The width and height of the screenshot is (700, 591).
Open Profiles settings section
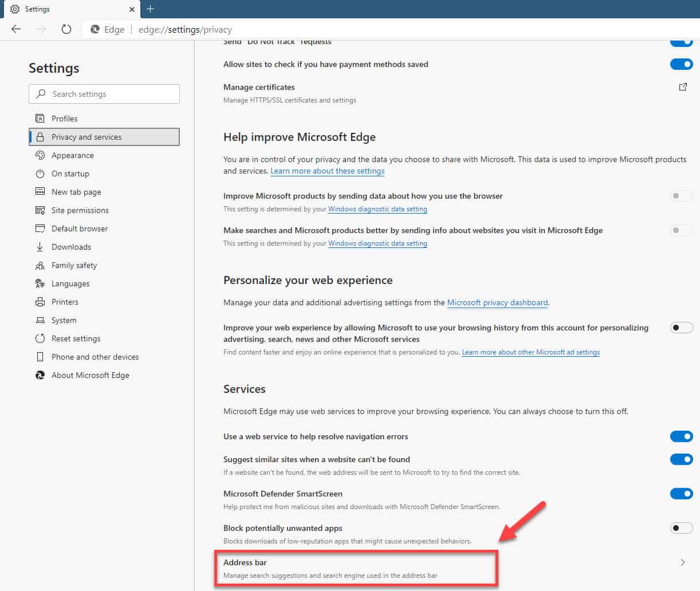click(x=104, y=119)
